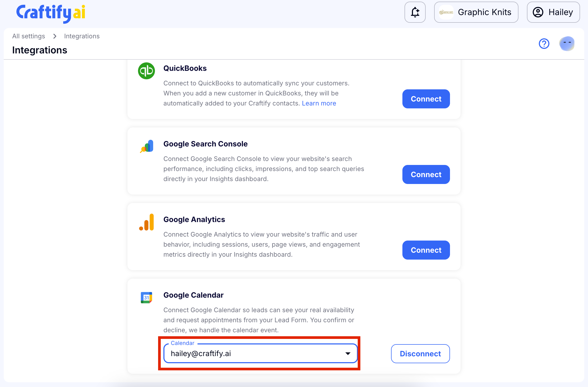Connect QuickBooks integration
The height and width of the screenshot is (387, 588).
pyautogui.click(x=426, y=99)
